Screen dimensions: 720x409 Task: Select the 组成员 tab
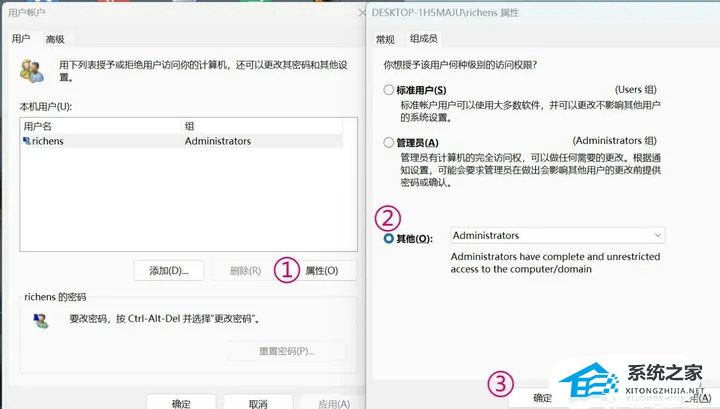click(x=423, y=39)
